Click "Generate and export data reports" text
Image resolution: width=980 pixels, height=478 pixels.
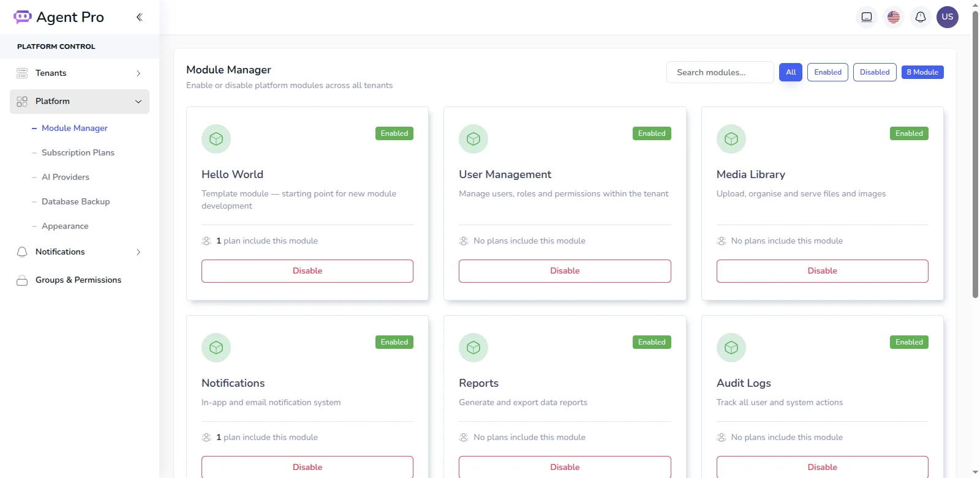523,403
